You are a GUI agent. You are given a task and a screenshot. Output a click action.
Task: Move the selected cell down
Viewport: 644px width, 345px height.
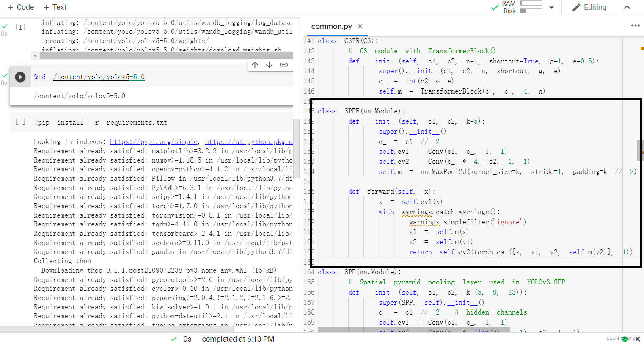point(269,65)
